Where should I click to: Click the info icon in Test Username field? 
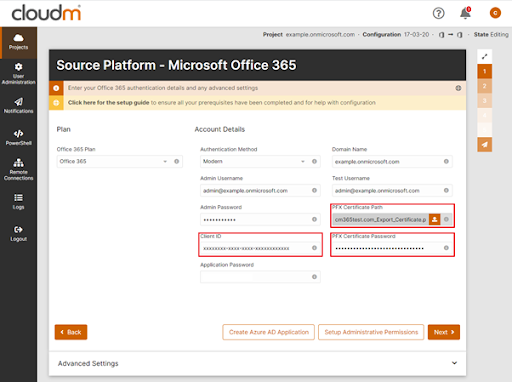pyautogui.click(x=446, y=190)
